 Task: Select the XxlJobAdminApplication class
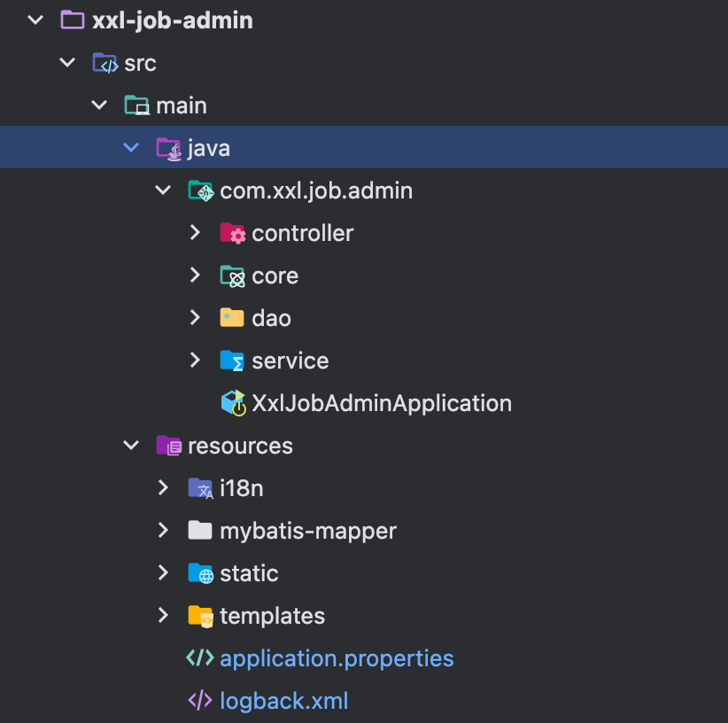click(x=381, y=402)
